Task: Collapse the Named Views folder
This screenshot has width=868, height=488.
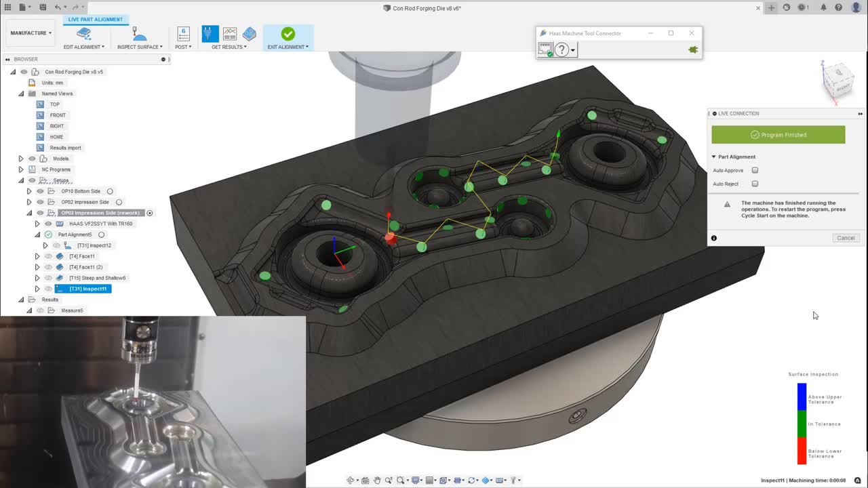Action: pyautogui.click(x=21, y=94)
